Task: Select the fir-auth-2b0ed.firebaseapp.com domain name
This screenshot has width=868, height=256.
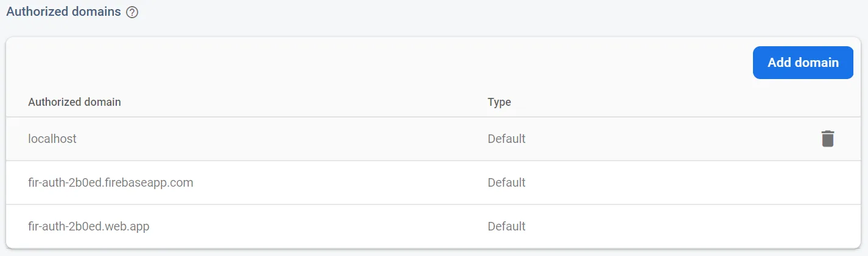Action: point(111,182)
